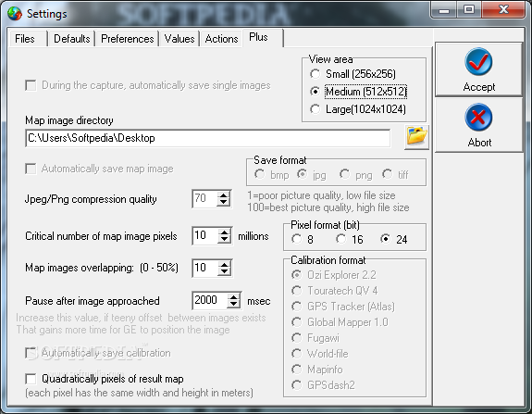Select the Values tab
The height and width of the screenshot is (414, 532).
179,39
